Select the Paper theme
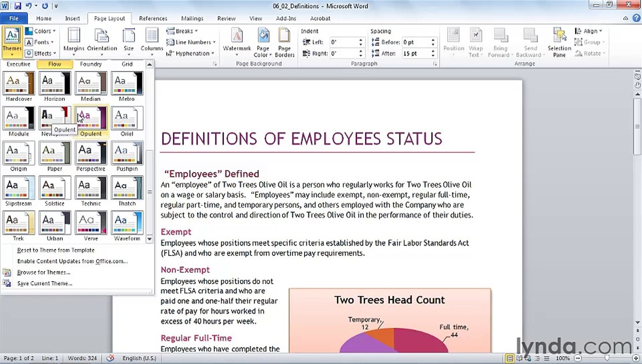The height and width of the screenshot is (364, 642). [55, 157]
